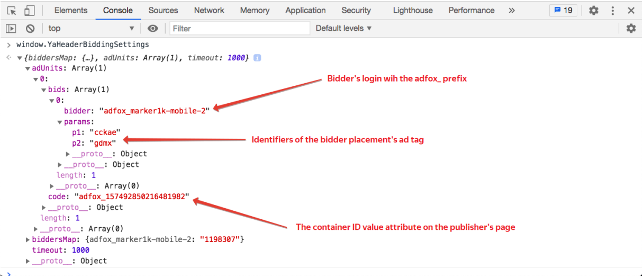Viewport: 644px width, 277px height.
Task: Expand the biddersMap object node
Action: tap(28, 240)
